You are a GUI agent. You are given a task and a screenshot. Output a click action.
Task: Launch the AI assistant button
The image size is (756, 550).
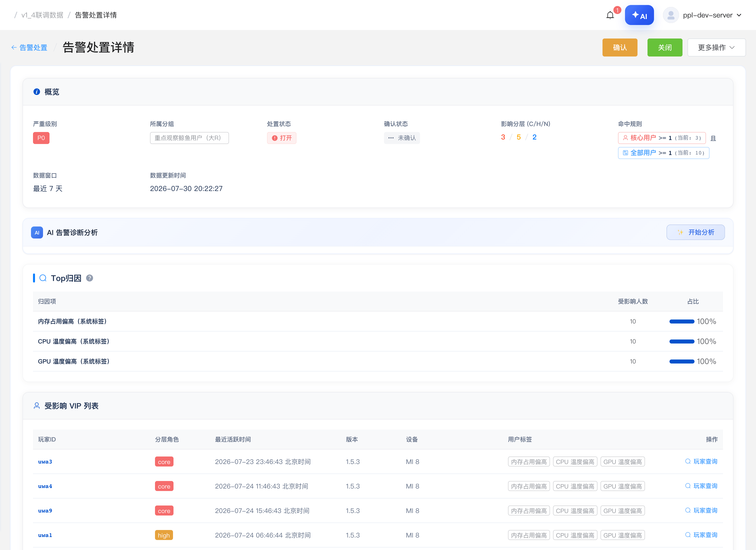tap(639, 15)
